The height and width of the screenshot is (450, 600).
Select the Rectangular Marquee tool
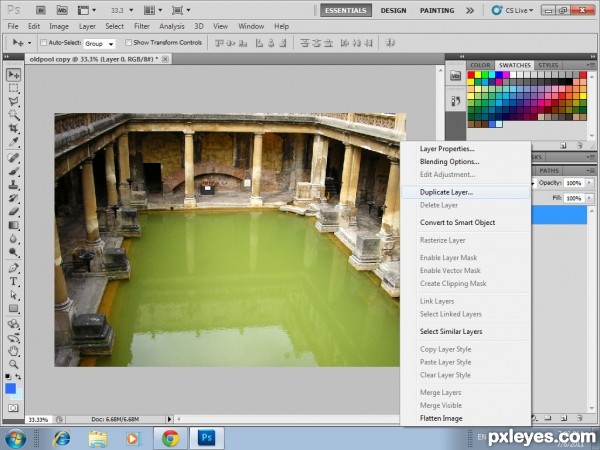pos(13,88)
